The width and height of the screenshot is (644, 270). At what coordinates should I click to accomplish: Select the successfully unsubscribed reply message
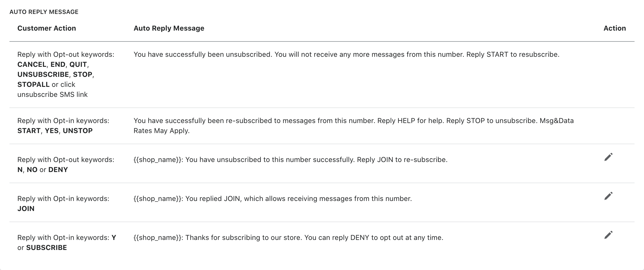(346, 54)
